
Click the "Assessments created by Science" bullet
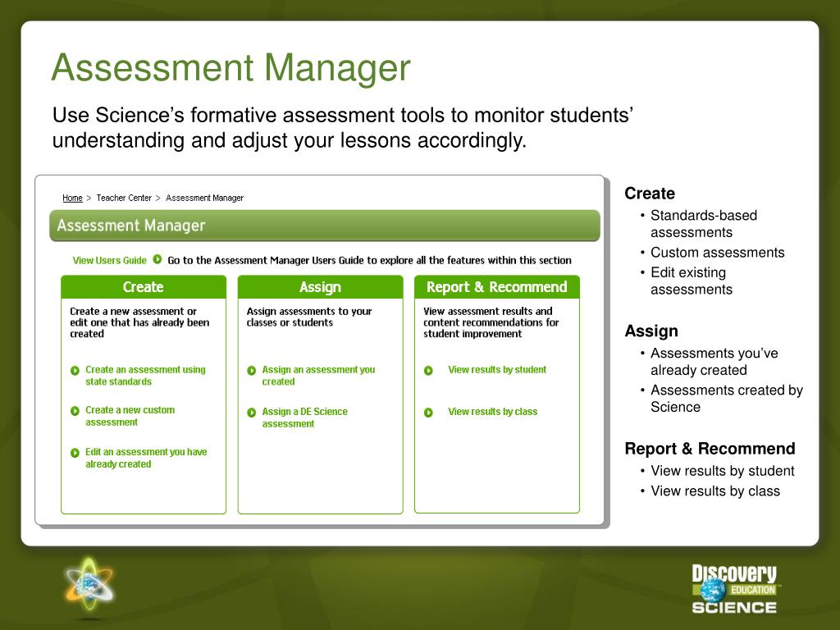pos(727,399)
